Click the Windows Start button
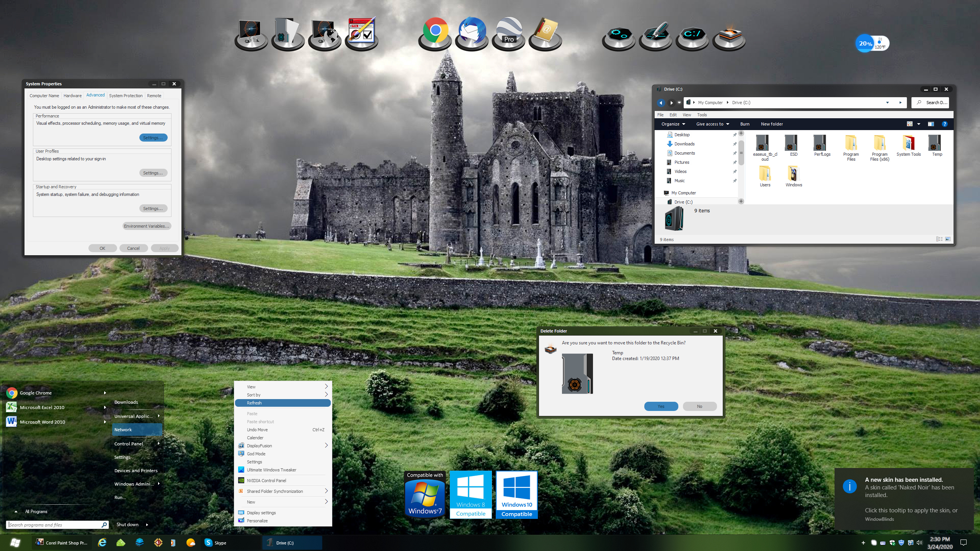The height and width of the screenshot is (551, 980). click(15, 543)
